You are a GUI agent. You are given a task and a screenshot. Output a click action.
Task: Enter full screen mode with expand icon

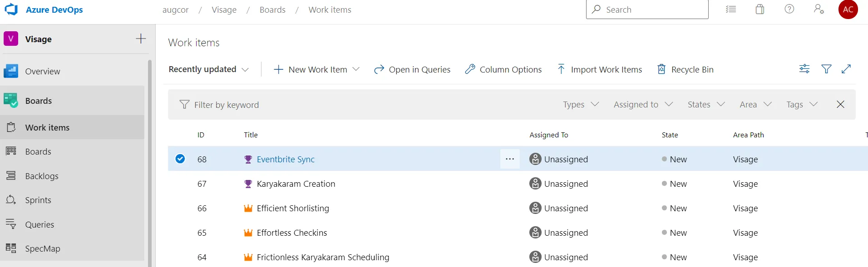click(846, 69)
